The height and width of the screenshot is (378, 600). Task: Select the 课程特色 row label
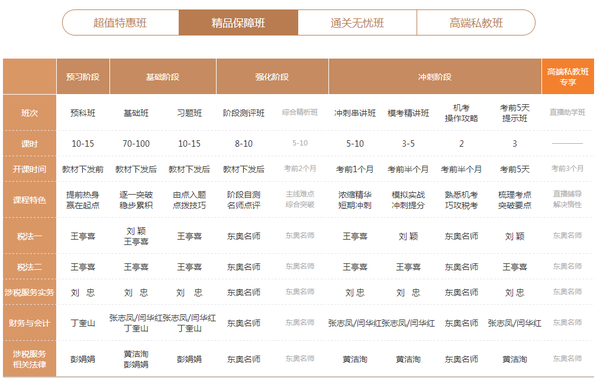coord(29,200)
